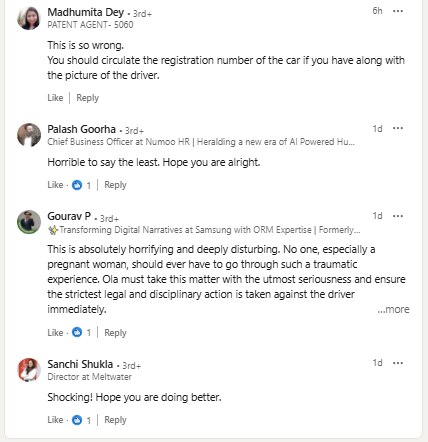
Task: Open Sanchi Shukla's profile avatar
Action: click(x=29, y=370)
